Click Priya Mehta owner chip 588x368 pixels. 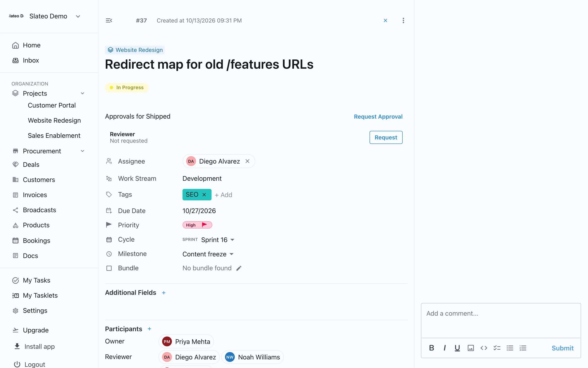[x=186, y=341]
